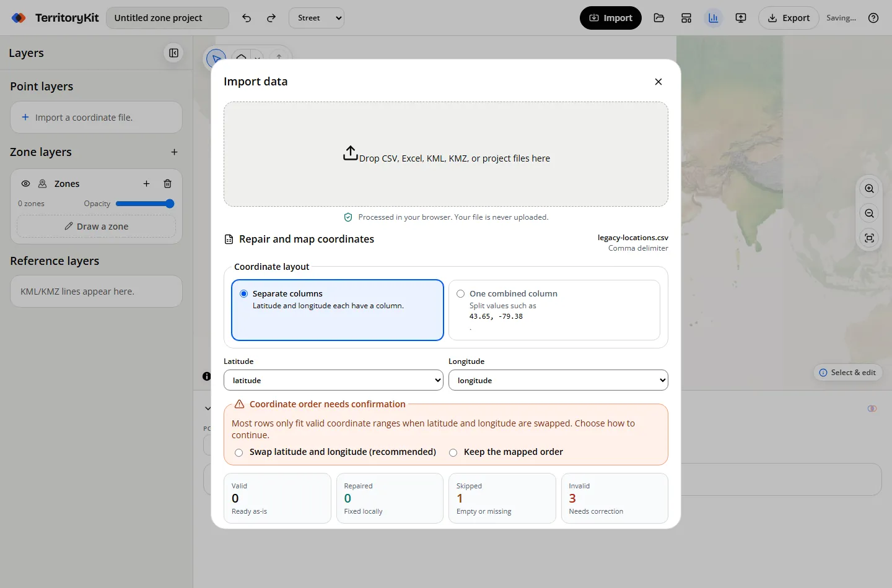892x588 pixels.
Task: Click the legacy-locations.csv file name
Action: 633,238
